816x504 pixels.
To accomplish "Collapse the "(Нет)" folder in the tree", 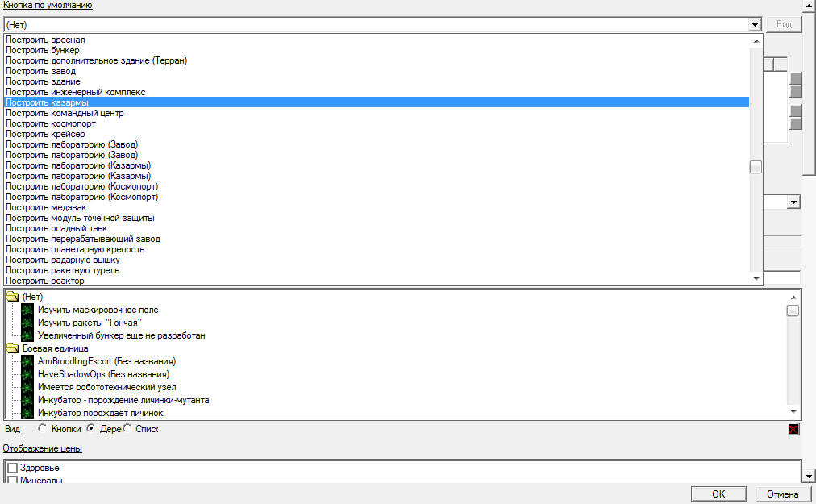I will pyautogui.click(x=12, y=297).
